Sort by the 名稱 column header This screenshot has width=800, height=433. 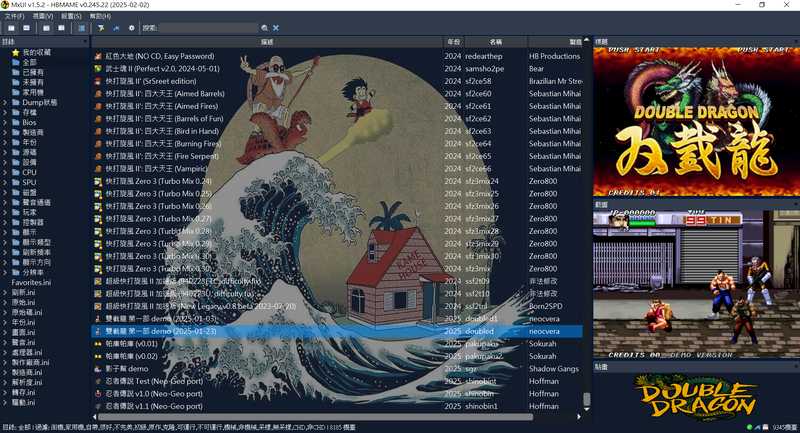point(495,42)
